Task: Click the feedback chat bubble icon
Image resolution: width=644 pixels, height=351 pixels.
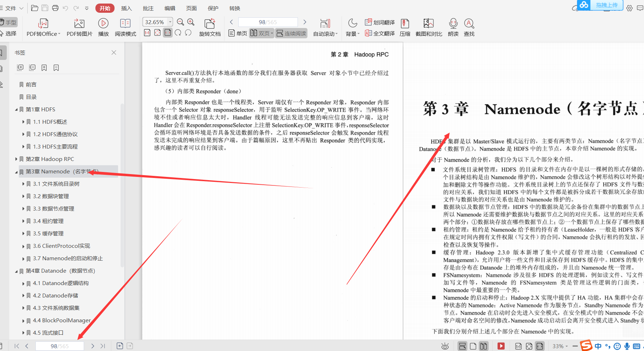Action: click(x=640, y=8)
